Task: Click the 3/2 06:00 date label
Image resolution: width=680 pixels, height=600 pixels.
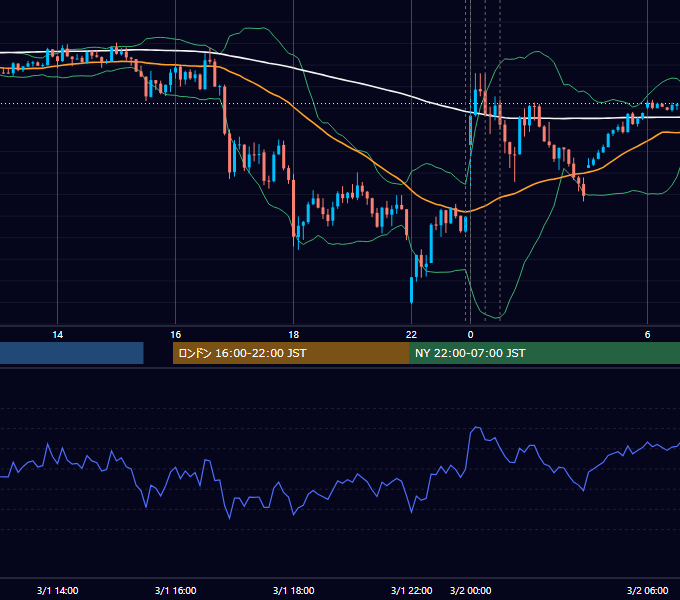Action: pyautogui.click(x=647, y=590)
